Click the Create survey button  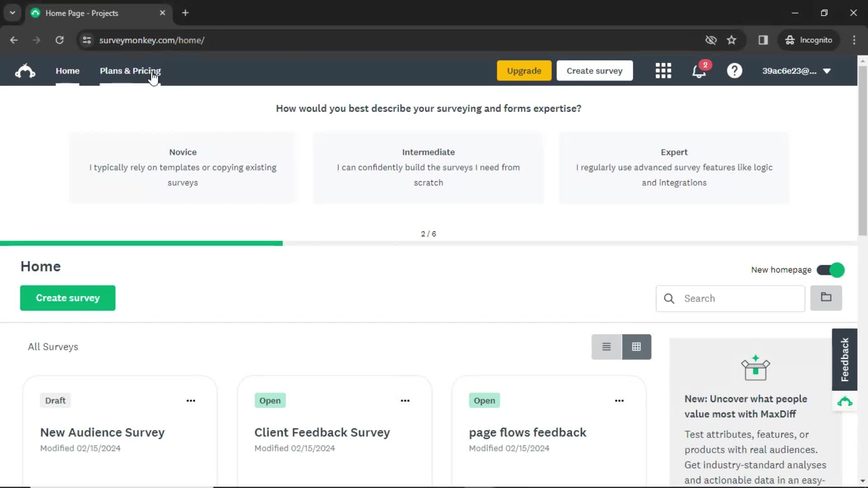pos(594,70)
